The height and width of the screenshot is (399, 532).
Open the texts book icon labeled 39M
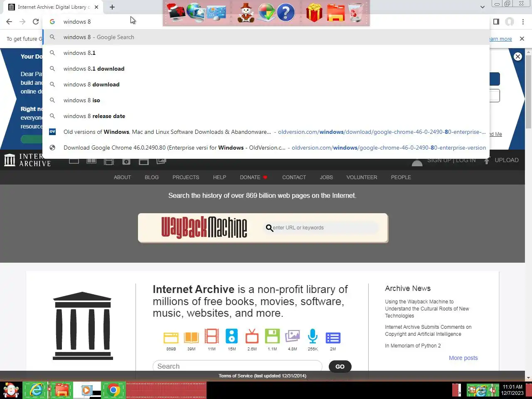tap(191, 337)
